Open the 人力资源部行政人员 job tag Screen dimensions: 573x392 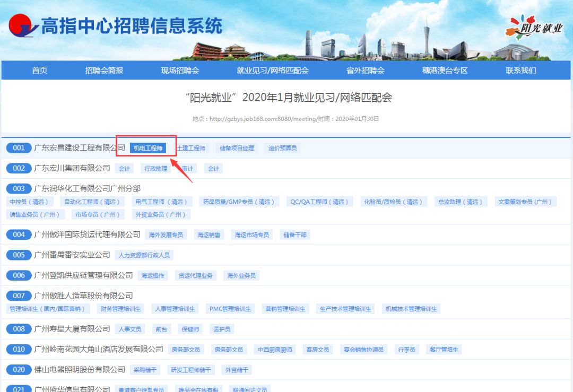pyautogui.click(x=144, y=255)
